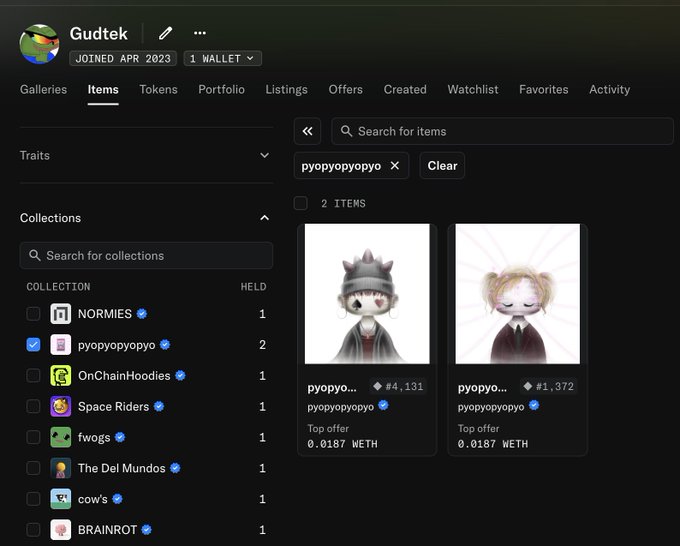Edit profile with the pencil icon
The image size is (680, 546).
pyautogui.click(x=165, y=33)
